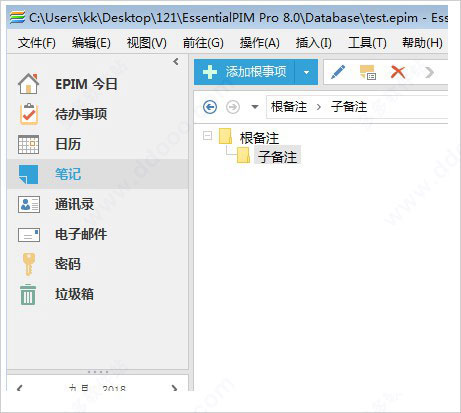
Task: Open navigation history dropdown arrow
Action: point(255,107)
